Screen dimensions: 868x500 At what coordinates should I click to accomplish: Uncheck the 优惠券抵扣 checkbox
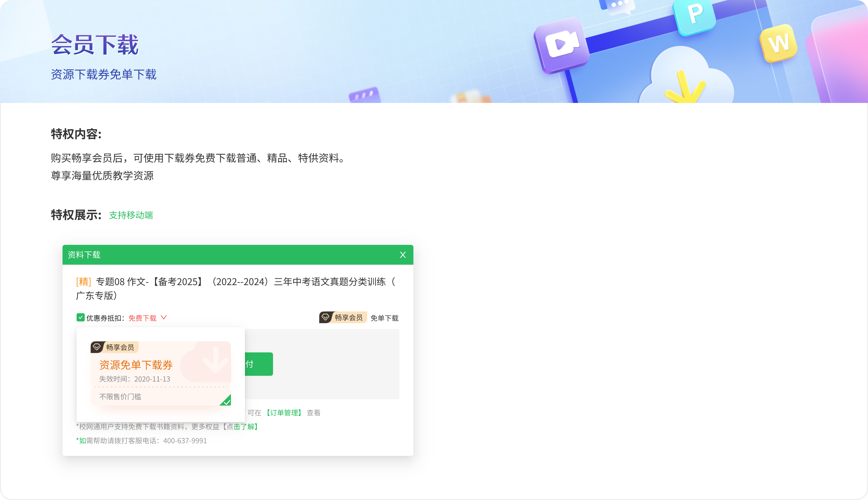coord(80,317)
